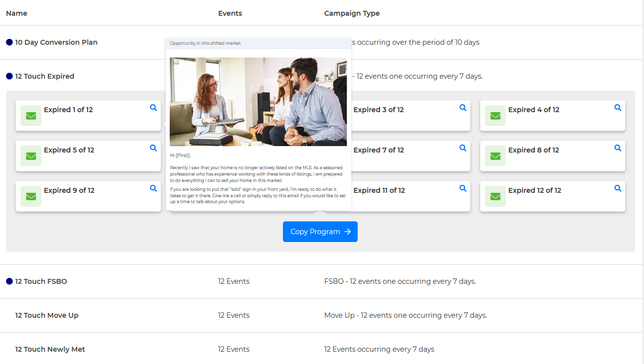This screenshot has width=644, height=364.
Task: Click the Expired 1 of 12 envelope icon
Action: 31,116
